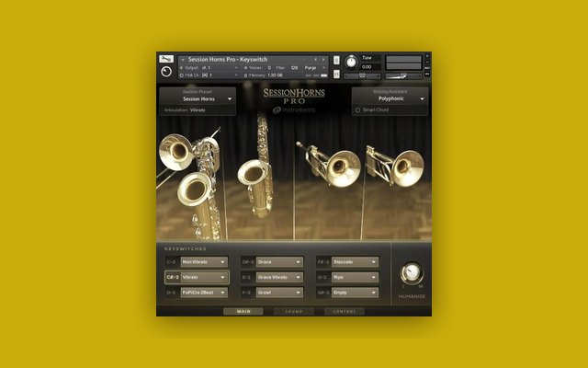Turn the Tune knob
The height and width of the screenshot is (368, 588).
(x=351, y=62)
